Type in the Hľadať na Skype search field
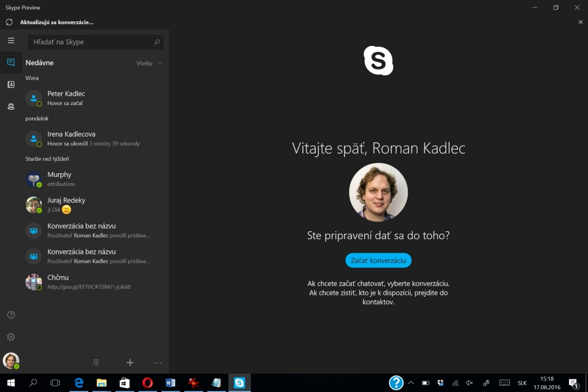The image size is (588, 392). click(x=92, y=42)
